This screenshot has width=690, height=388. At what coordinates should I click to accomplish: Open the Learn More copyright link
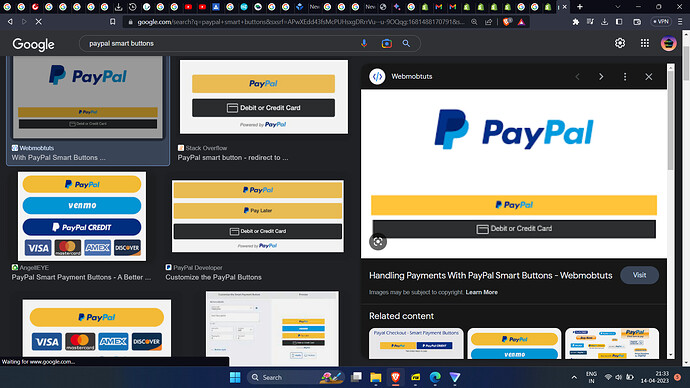(481, 292)
